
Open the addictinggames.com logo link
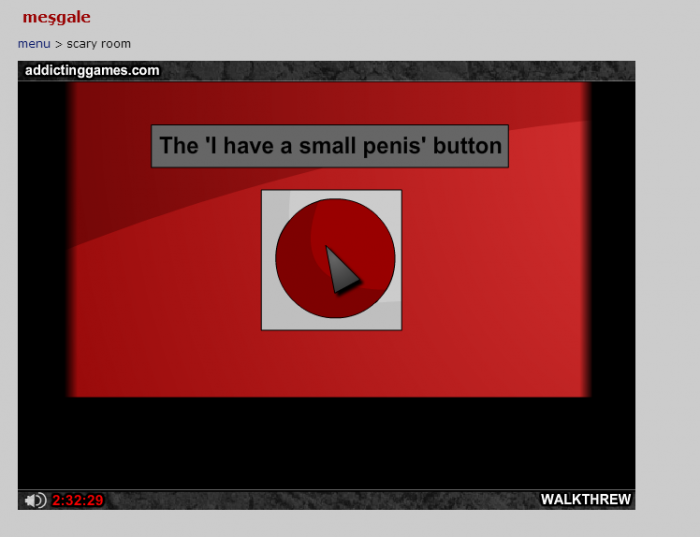pyautogui.click(x=92, y=70)
